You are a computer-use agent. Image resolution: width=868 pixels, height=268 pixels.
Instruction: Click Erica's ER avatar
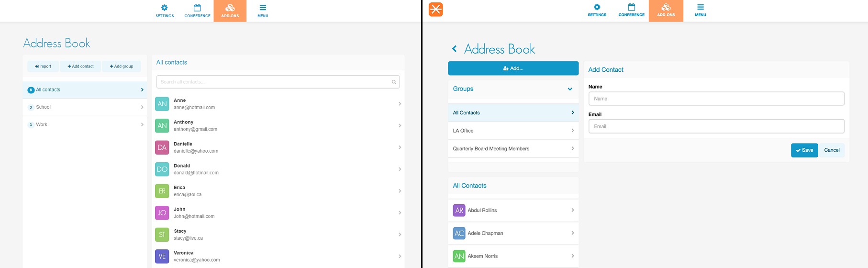click(162, 191)
